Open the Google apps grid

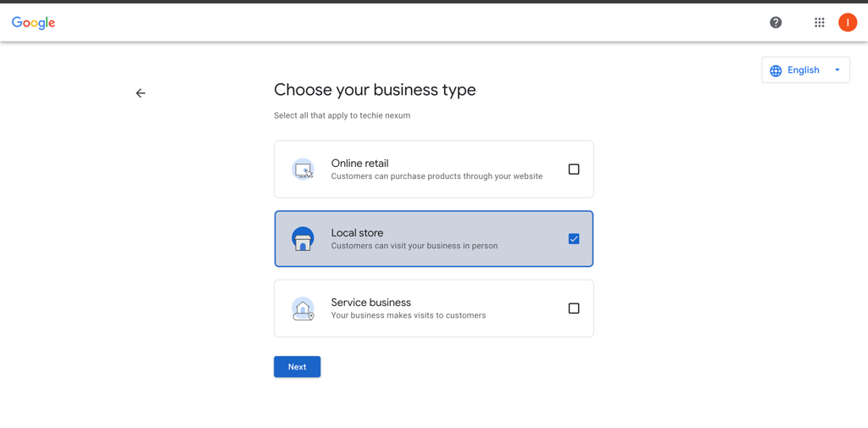(x=820, y=23)
